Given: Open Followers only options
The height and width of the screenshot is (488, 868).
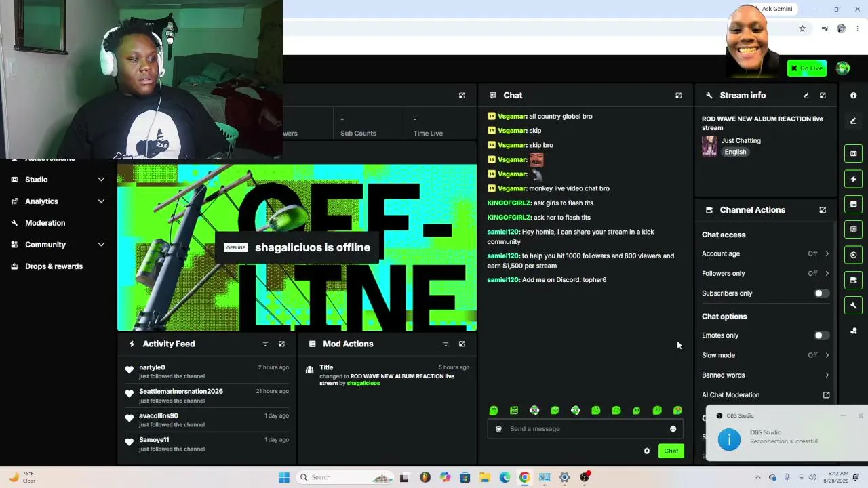Looking at the screenshot, I should click(766, 273).
